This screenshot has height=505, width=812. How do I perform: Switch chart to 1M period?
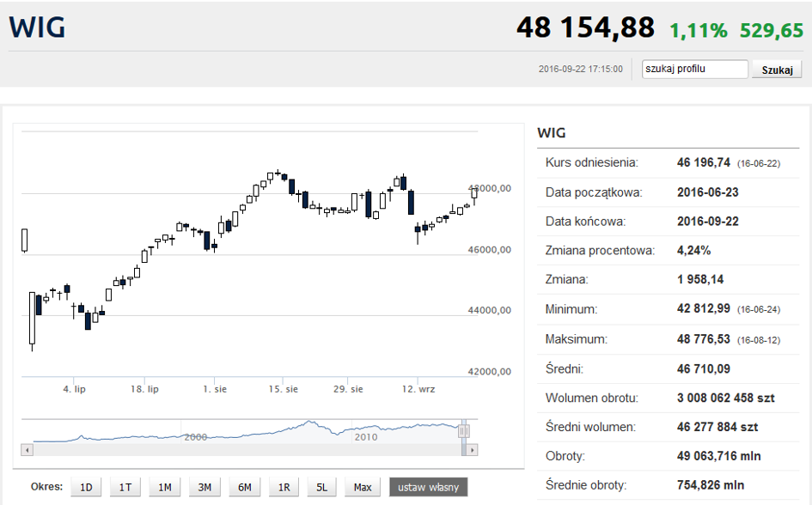(165, 487)
